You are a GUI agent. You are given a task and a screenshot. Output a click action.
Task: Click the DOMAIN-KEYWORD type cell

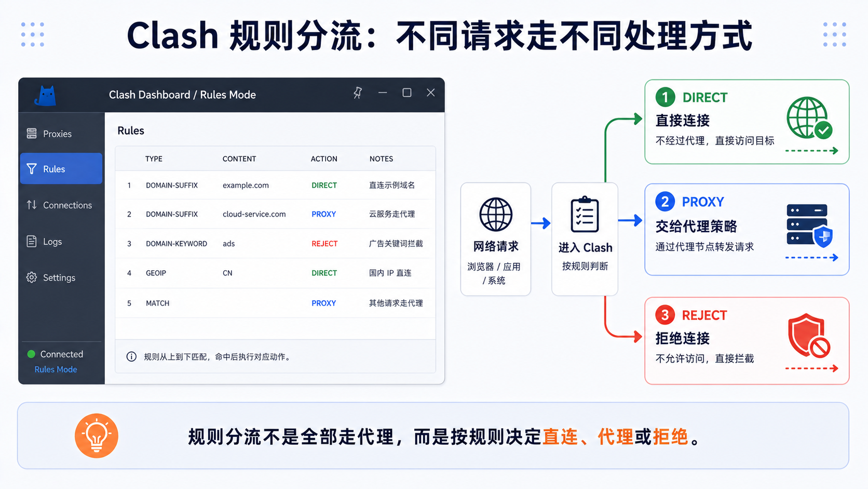point(177,244)
